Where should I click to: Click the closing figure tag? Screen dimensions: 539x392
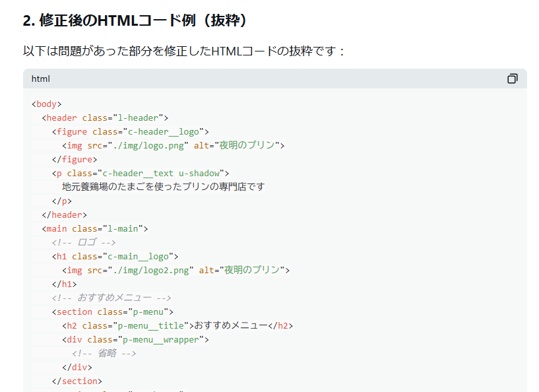point(75,159)
